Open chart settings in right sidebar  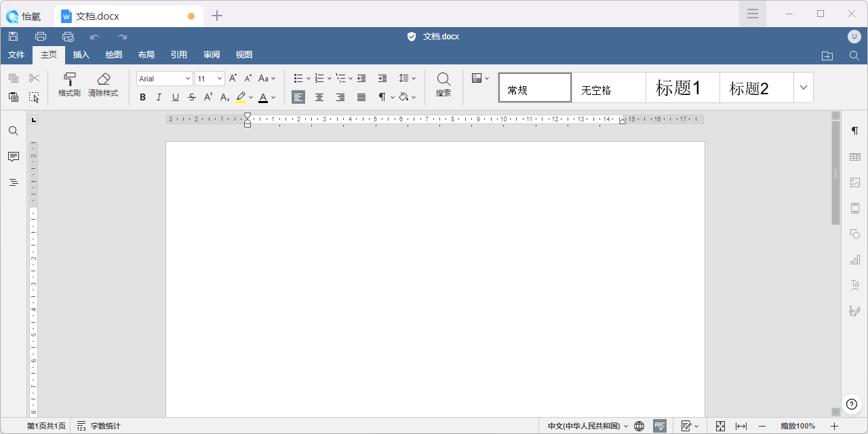tap(854, 260)
